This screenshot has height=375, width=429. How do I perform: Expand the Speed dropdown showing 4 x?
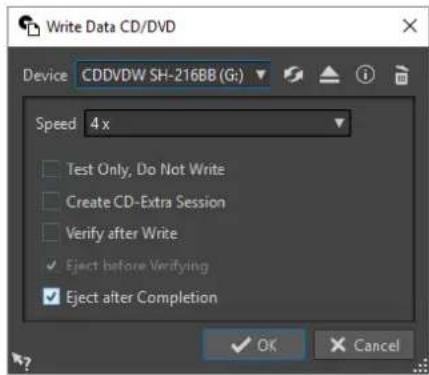coord(217,124)
